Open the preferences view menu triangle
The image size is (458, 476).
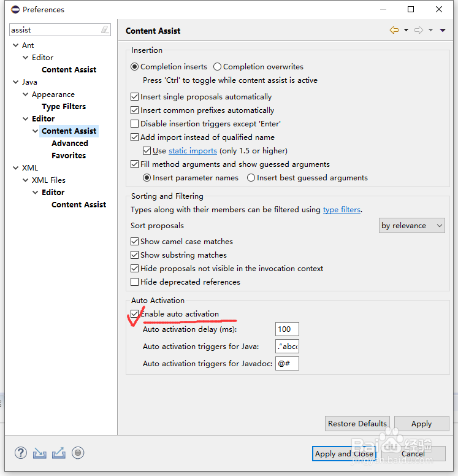coord(443,30)
